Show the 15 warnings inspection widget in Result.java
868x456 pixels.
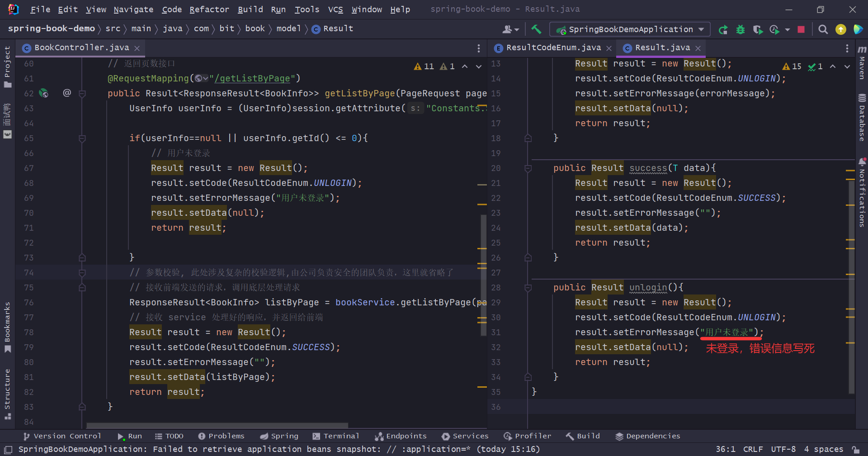point(792,66)
